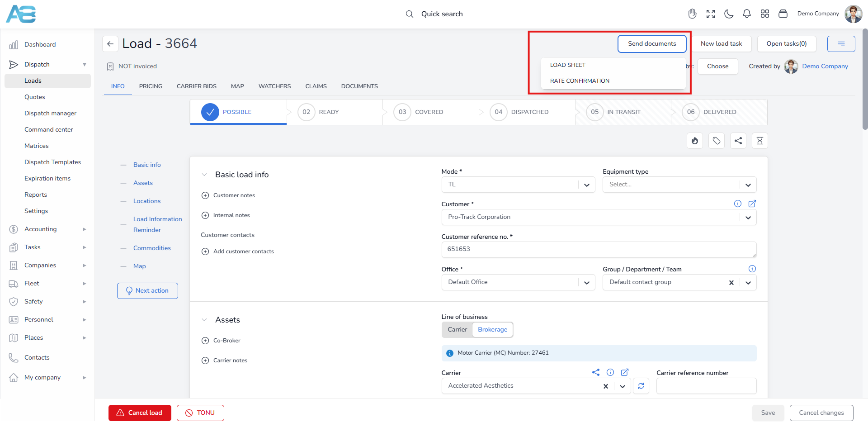Viewport: 868px width, 427px height.
Task: Collapse the Dispatch sidebar menu
Action: tap(47, 65)
